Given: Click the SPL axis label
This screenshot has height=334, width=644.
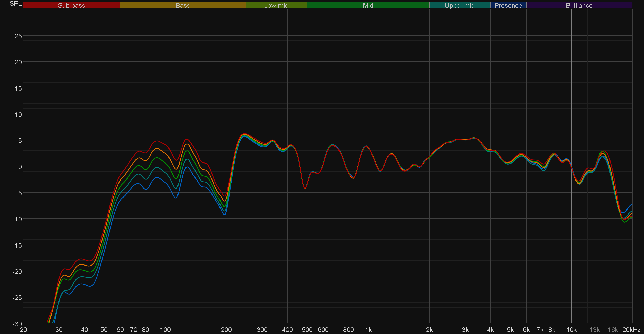Looking at the screenshot, I should click(15, 4).
